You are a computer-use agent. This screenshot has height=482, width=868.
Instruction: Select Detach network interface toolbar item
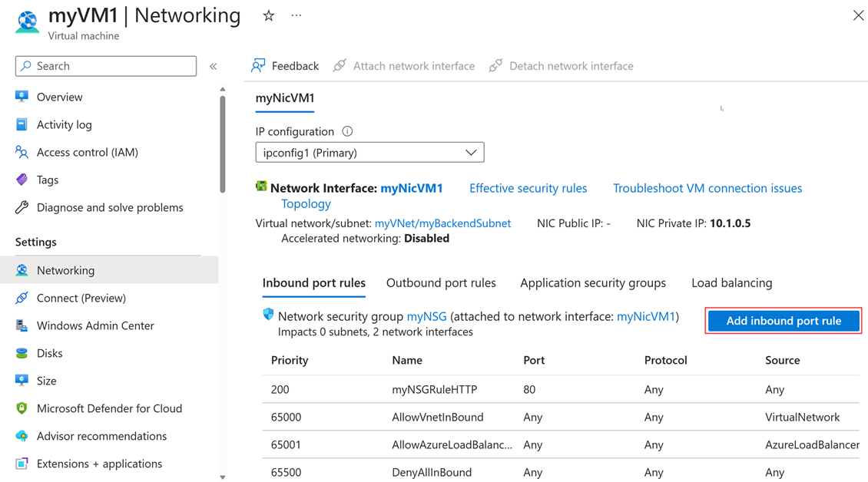[x=562, y=66]
